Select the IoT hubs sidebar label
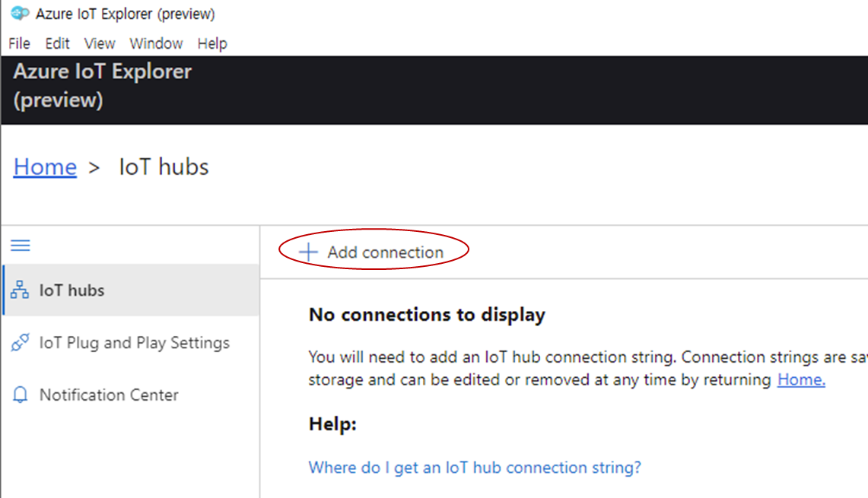 coord(72,290)
